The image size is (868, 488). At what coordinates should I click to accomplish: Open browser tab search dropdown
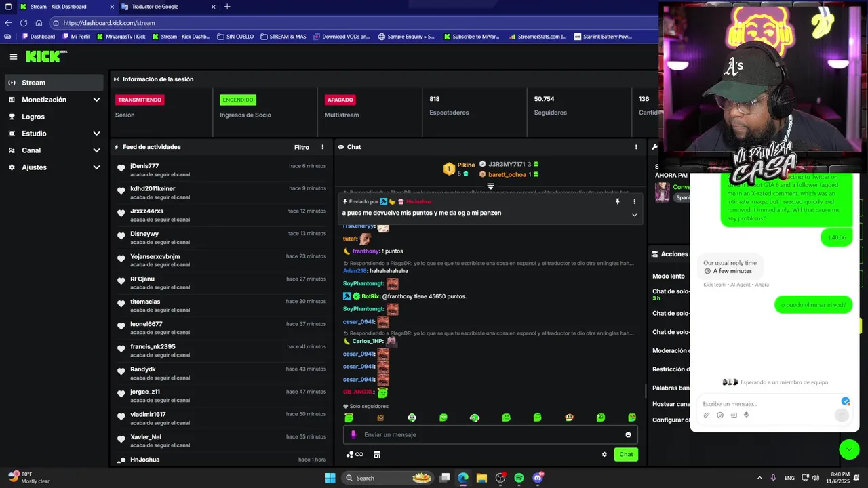tap(8, 7)
